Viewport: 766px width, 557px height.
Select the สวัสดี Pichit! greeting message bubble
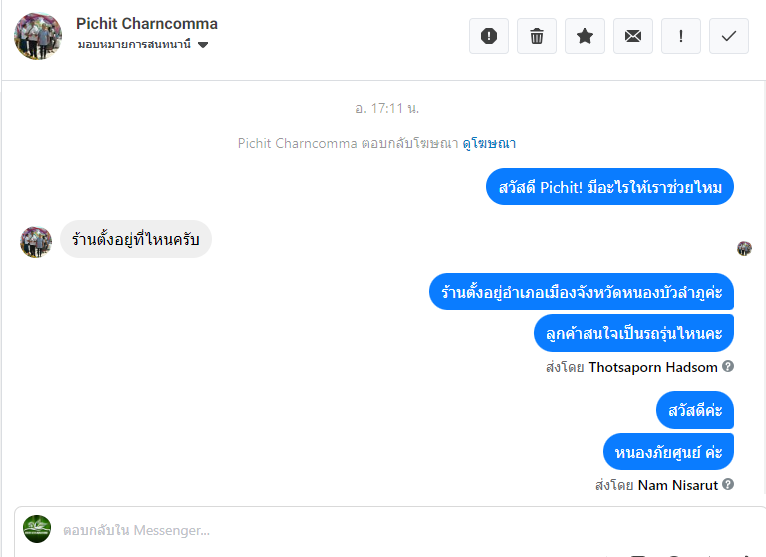pyautogui.click(x=610, y=187)
